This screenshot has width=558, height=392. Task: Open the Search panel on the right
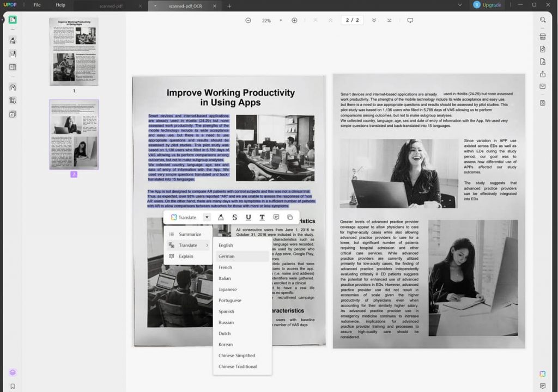point(542,20)
